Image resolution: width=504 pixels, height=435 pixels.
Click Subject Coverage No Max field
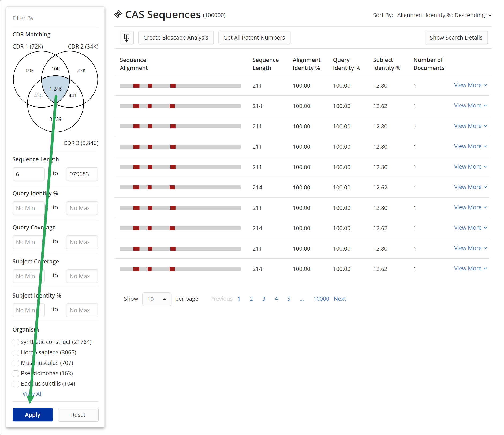pyautogui.click(x=82, y=276)
